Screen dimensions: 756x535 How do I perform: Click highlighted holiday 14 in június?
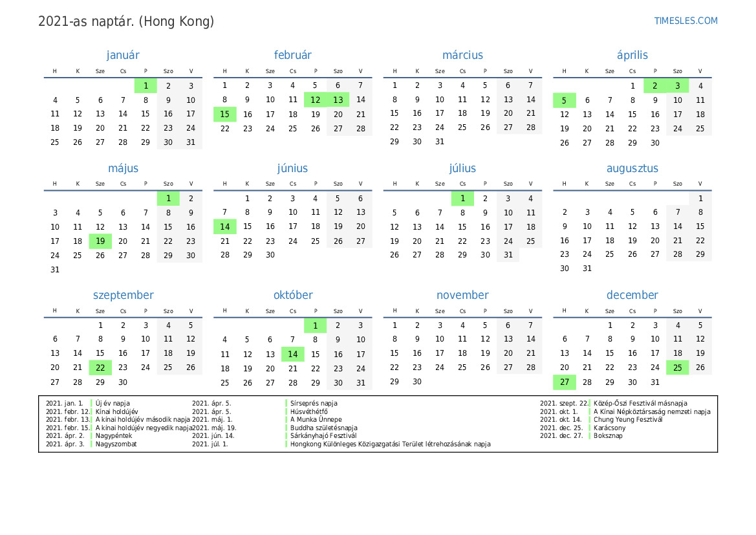click(x=224, y=226)
